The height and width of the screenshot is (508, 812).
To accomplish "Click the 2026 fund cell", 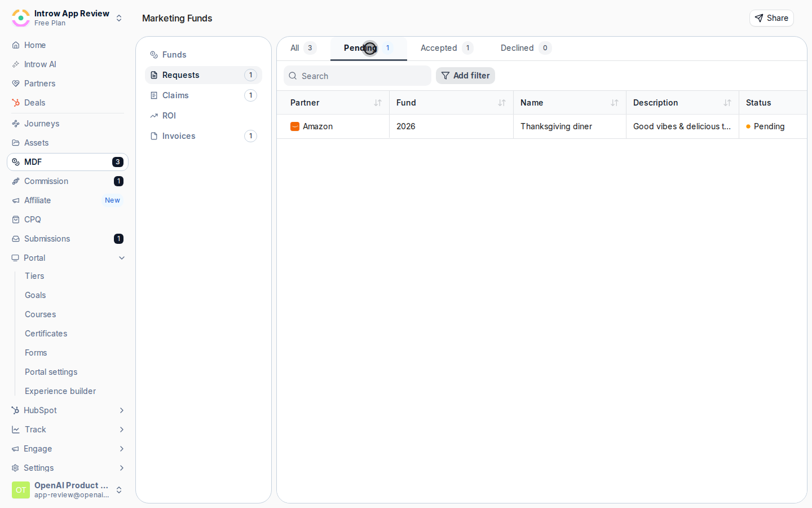I will pos(452,126).
